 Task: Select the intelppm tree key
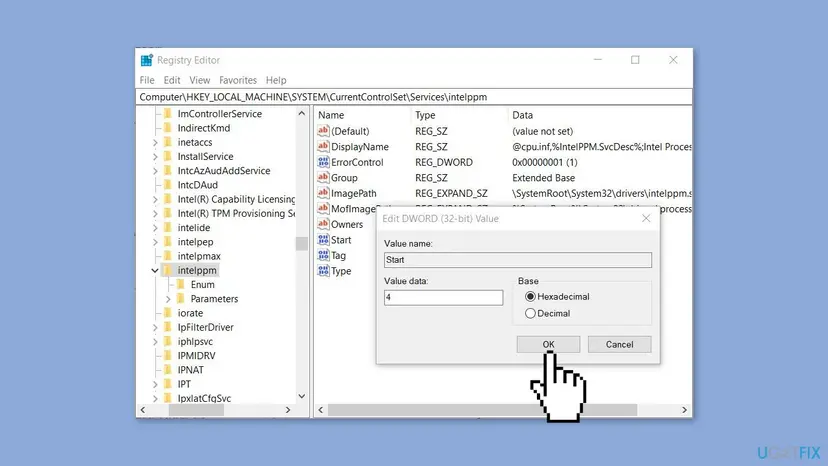click(x=197, y=271)
